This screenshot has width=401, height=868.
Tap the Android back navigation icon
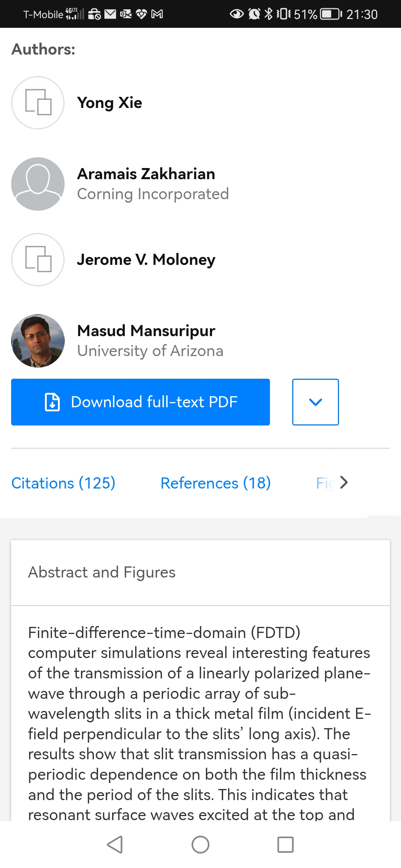tap(115, 845)
